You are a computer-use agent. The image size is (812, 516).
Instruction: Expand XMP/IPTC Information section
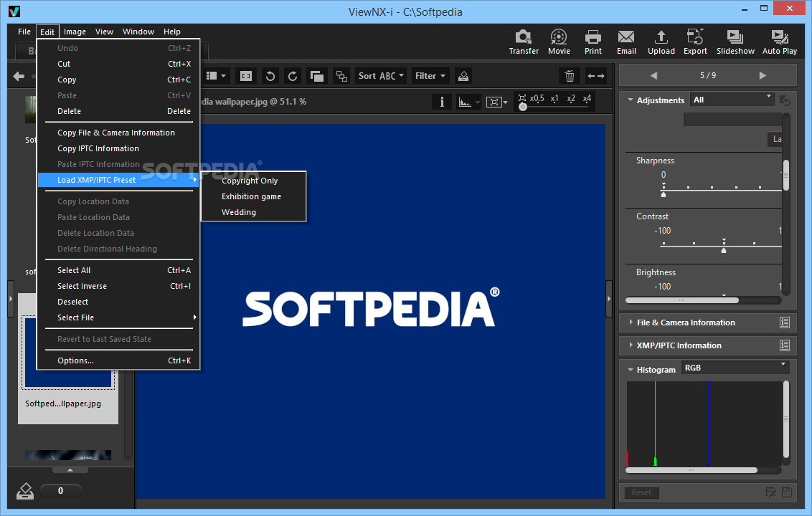[x=631, y=345]
